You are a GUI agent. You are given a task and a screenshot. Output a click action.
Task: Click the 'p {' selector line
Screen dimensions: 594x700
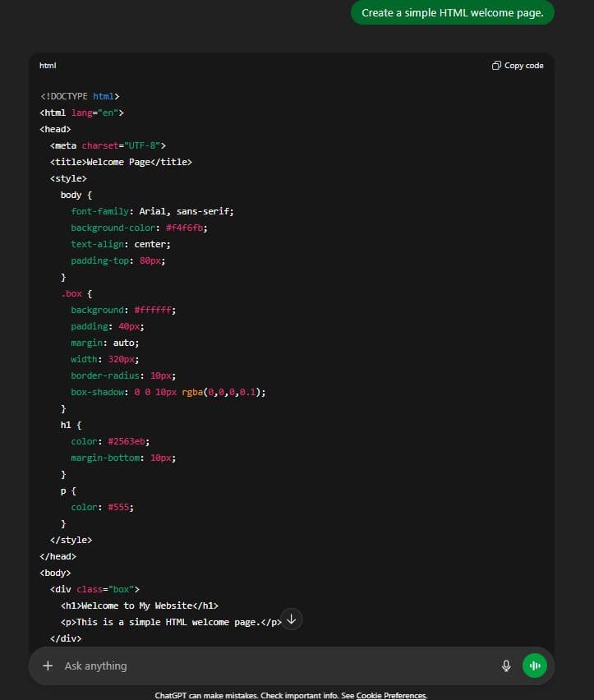68,491
